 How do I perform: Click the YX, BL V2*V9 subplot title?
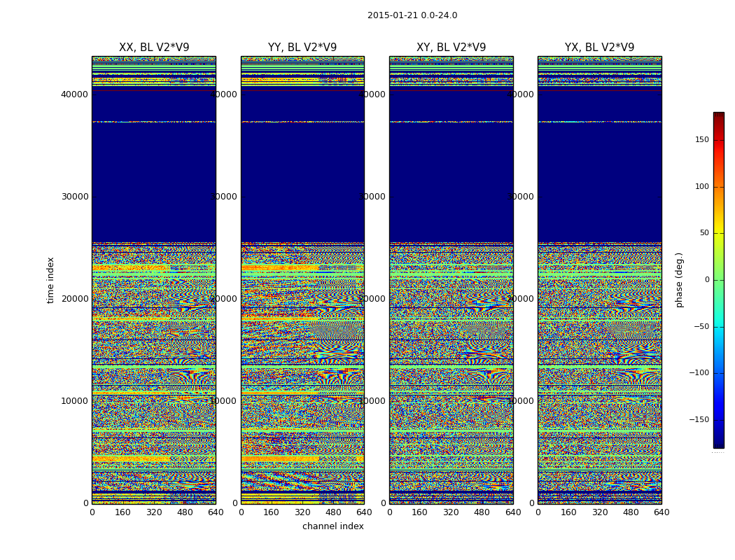(x=599, y=48)
